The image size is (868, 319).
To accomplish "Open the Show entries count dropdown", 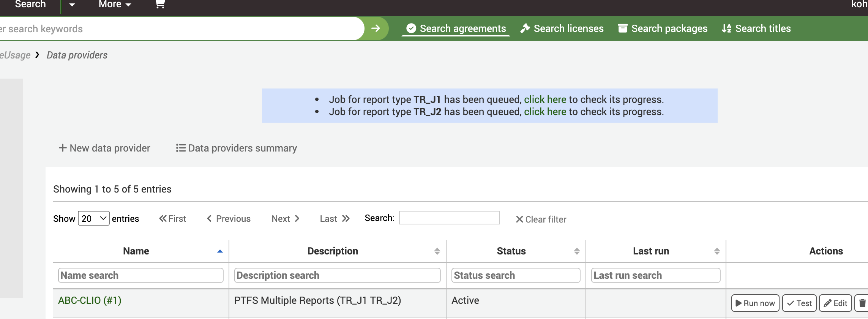I will 93,218.
